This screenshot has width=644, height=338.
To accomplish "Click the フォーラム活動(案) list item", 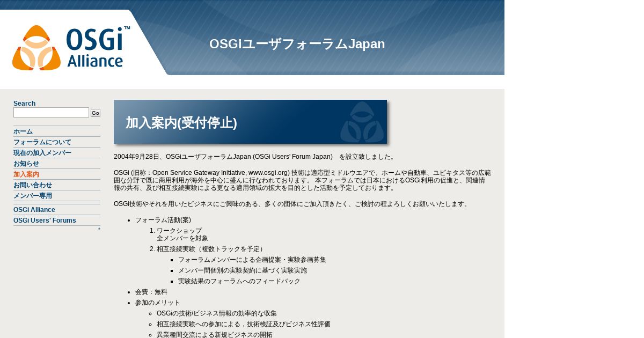I will (163, 220).
